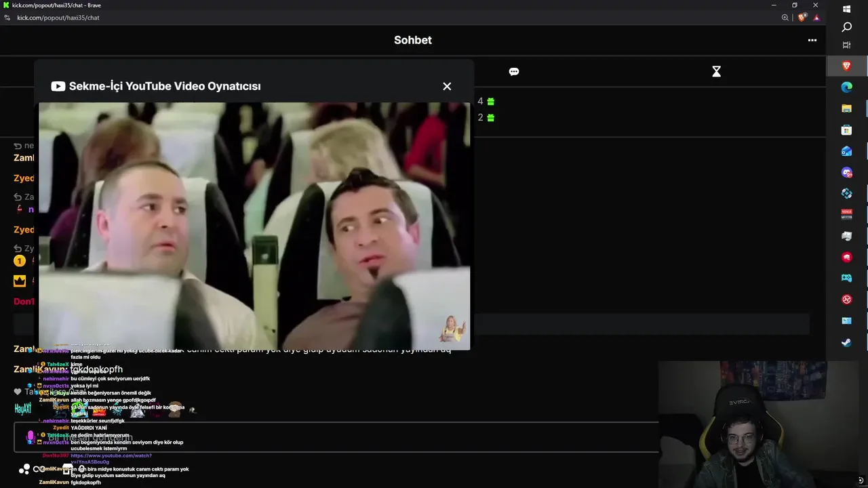The width and height of the screenshot is (868, 488).
Task: Click the zoom magnifier icon in address bar
Action: click(785, 18)
